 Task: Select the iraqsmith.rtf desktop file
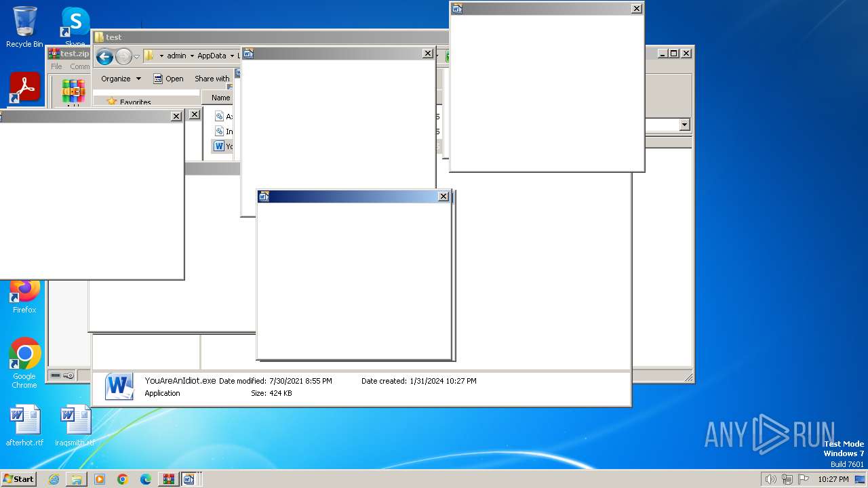[75, 426]
